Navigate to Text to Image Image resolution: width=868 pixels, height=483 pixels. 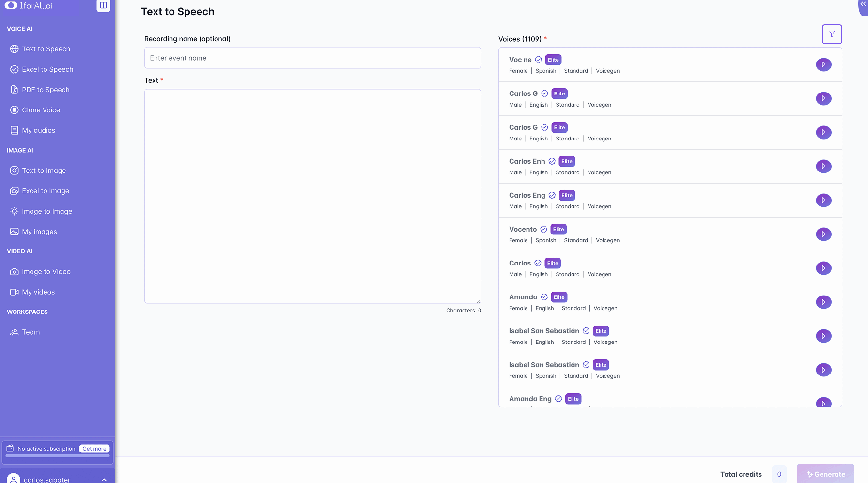point(44,171)
